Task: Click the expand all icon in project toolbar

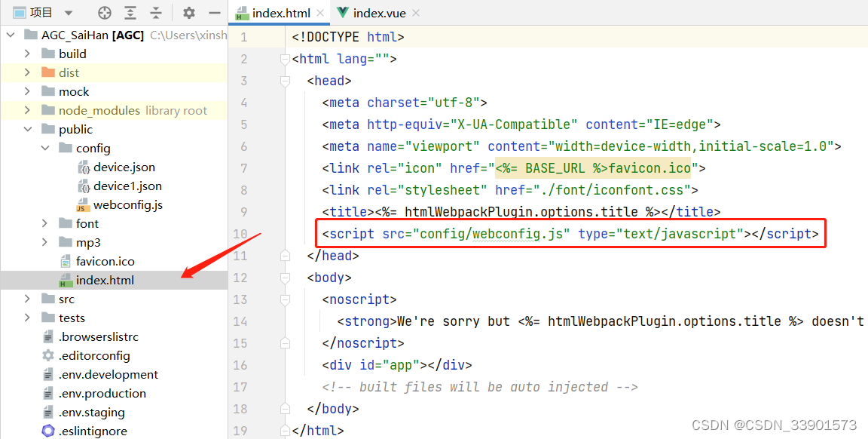Action: (130, 13)
